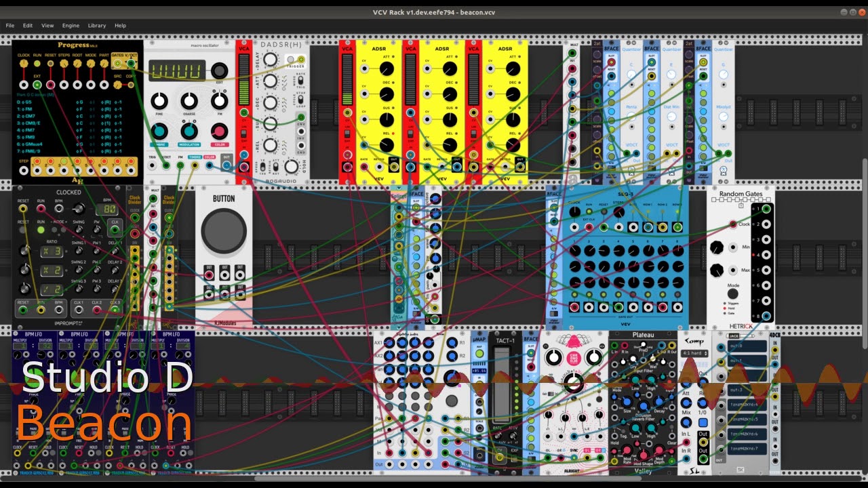The image size is (868, 488).
Task: Click the macro oscillator TRIG input jack
Action: point(153,165)
